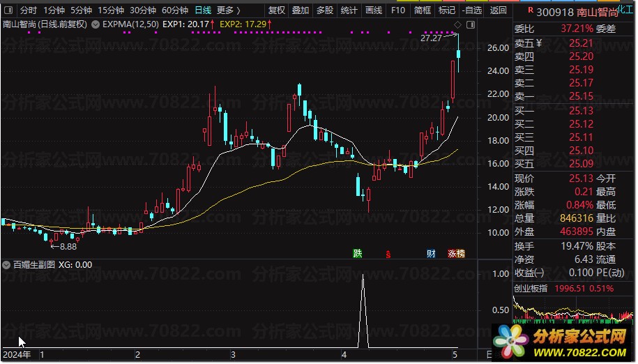This screenshot has height=364, width=638.
Task: Activate the 画线 drawing tool
Action: tap(374, 10)
